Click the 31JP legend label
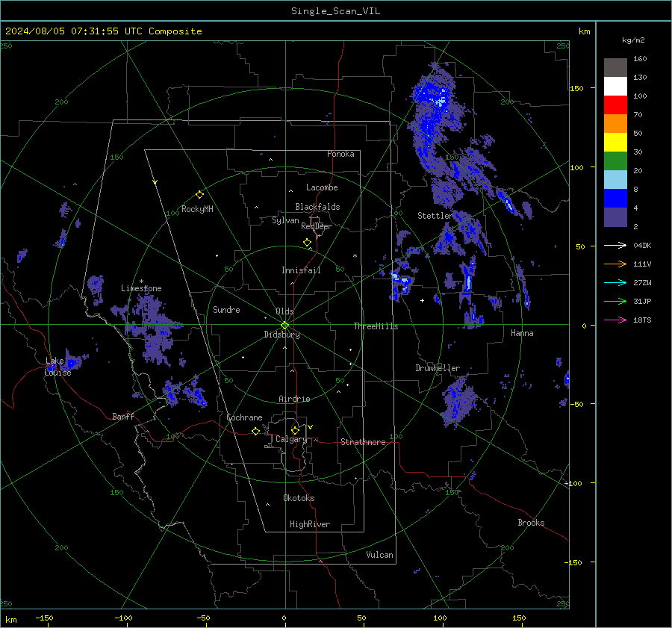672x628 pixels. point(642,302)
